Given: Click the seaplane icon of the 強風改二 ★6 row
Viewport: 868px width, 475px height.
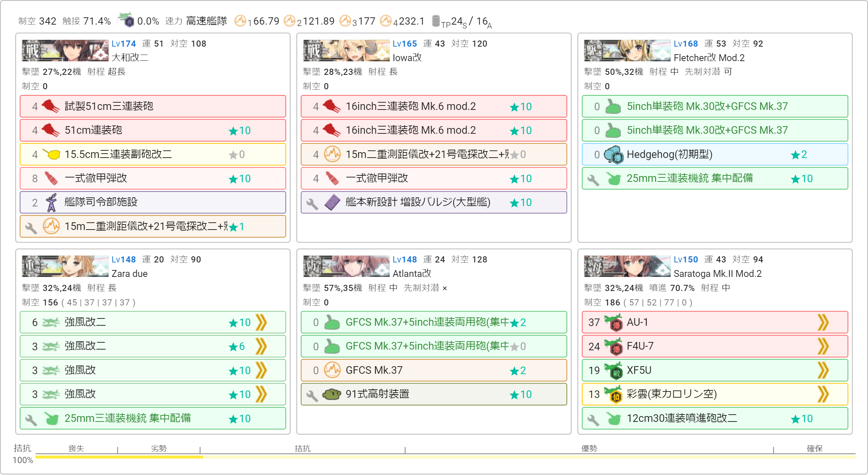Looking at the screenshot, I should point(51,346).
